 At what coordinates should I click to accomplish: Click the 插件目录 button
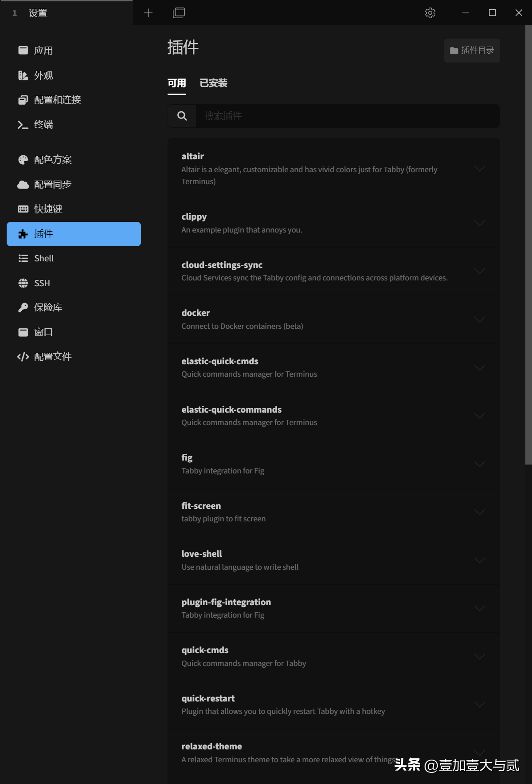pyautogui.click(x=472, y=50)
